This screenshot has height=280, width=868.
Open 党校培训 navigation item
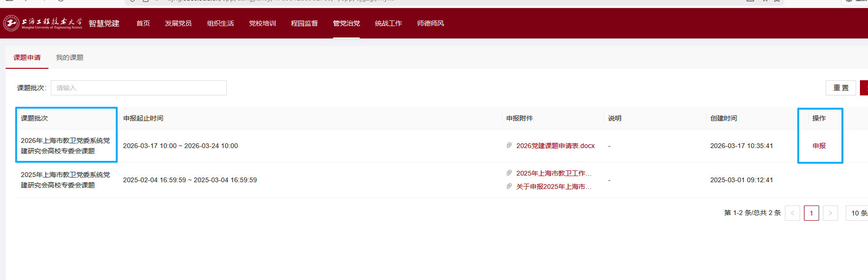click(262, 23)
